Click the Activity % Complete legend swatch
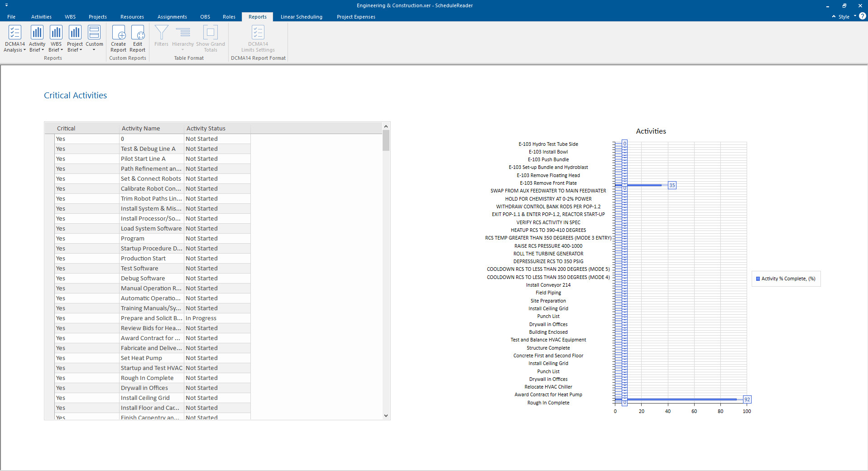 pyautogui.click(x=758, y=279)
